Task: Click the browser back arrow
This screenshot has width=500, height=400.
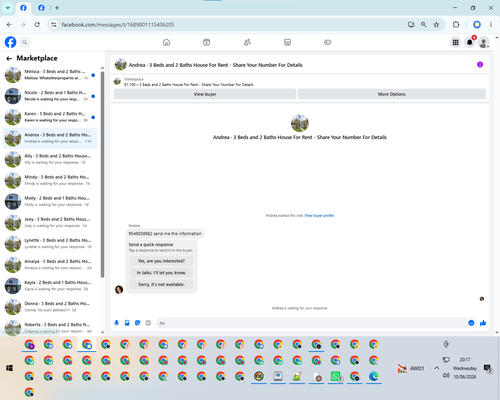Action: point(9,25)
